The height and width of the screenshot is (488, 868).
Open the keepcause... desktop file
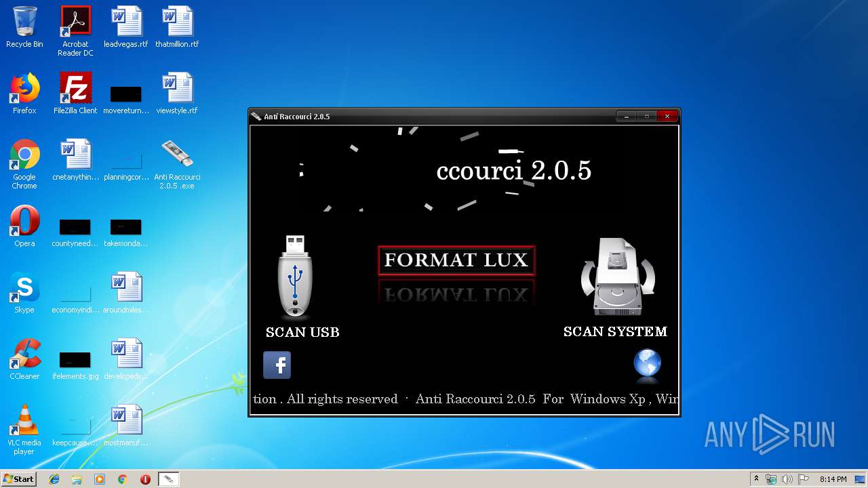click(75, 431)
